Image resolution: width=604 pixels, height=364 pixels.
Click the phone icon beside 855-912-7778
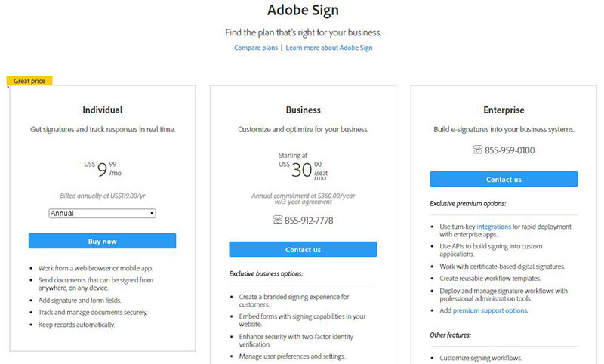277,220
